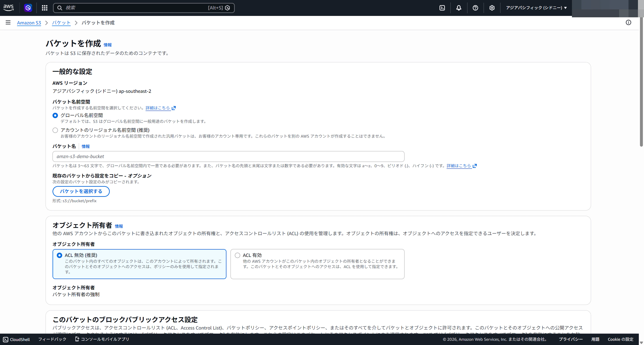Open 情報 link next to バケット名
644x345 pixels.
tap(86, 147)
